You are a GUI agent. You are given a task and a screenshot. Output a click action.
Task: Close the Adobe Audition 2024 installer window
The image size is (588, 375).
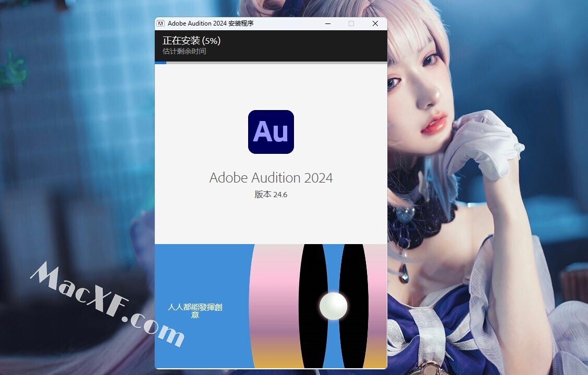click(x=375, y=23)
